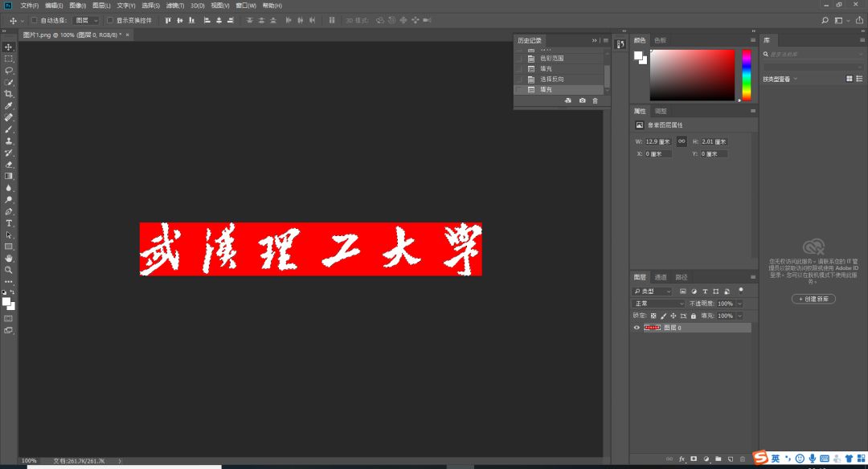Click the 创建新库 button
Viewport: 868px width, 469px height.
[813, 299]
